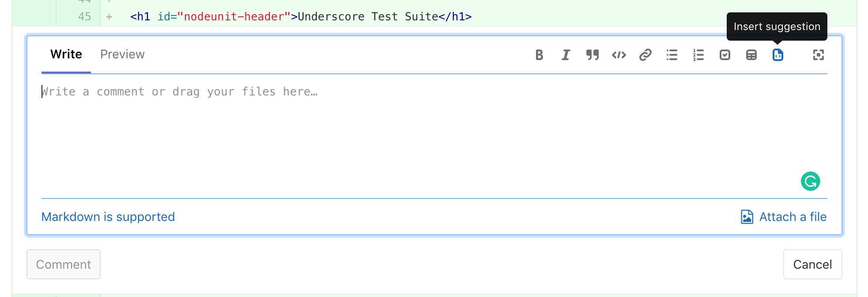Insert code using the code icon
Image resolution: width=868 pixels, height=297 pixels.
tap(619, 55)
